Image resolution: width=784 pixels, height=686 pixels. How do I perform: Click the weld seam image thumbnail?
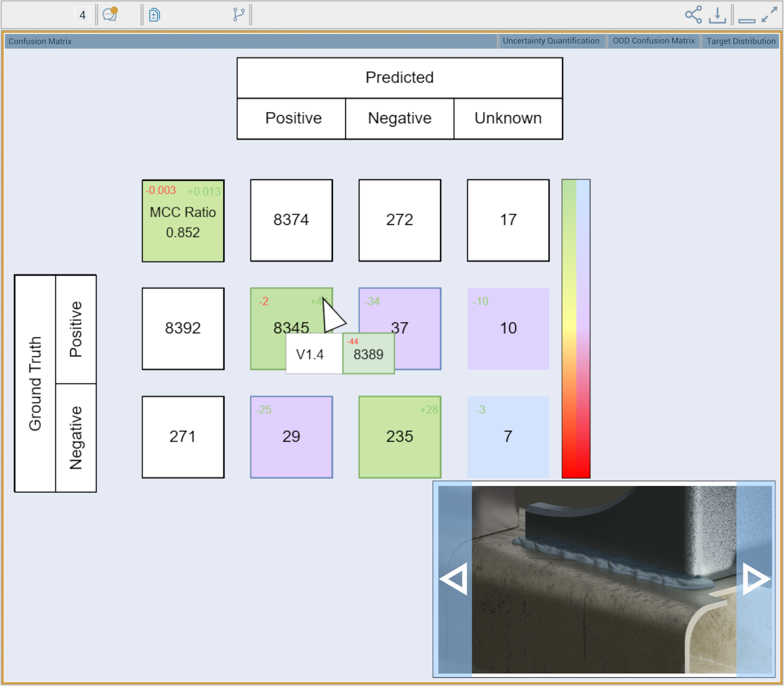coord(604,579)
